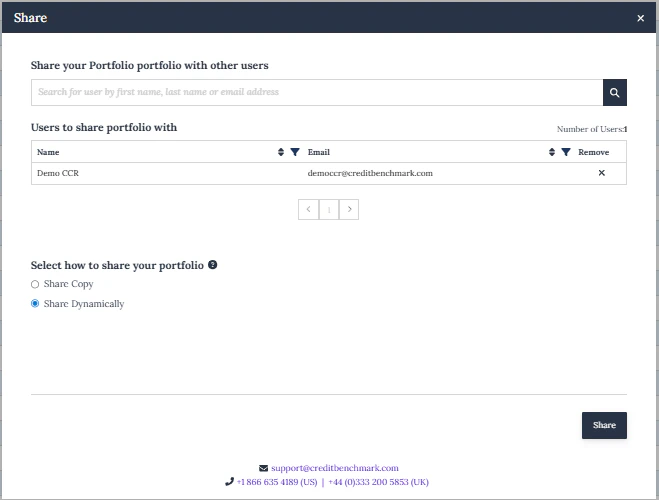The width and height of the screenshot is (659, 500).
Task: Select the Share Copy option
Action: 35,284
